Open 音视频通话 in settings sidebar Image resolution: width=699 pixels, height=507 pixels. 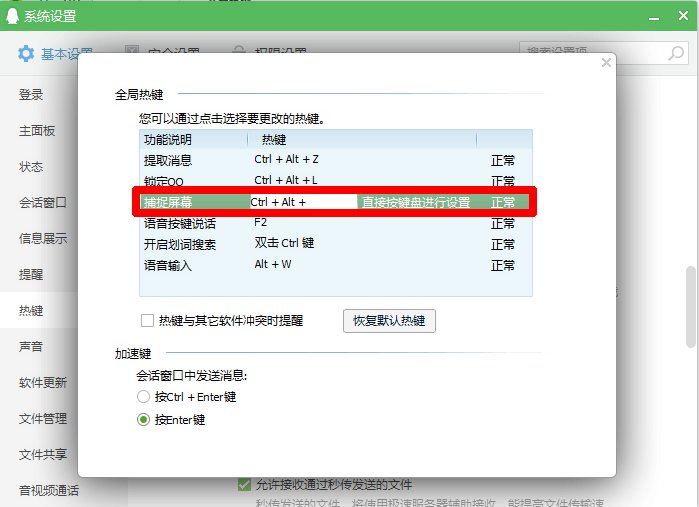[49, 491]
